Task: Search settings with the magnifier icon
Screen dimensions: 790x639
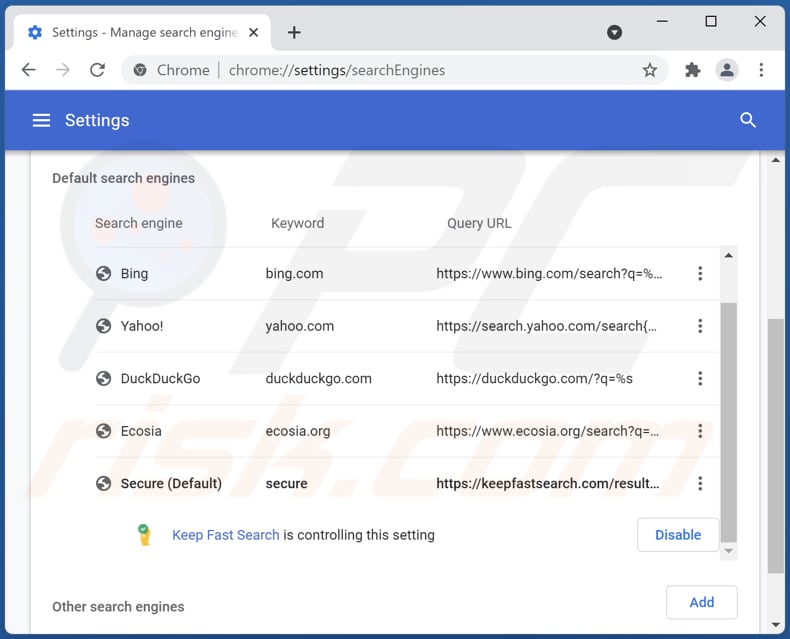Action: (x=748, y=120)
